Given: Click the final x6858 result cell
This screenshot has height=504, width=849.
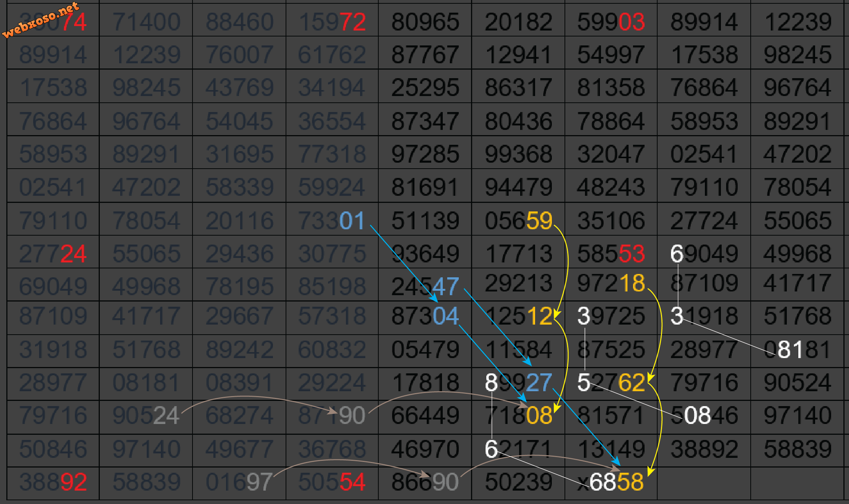Looking at the screenshot, I should click(x=611, y=482).
